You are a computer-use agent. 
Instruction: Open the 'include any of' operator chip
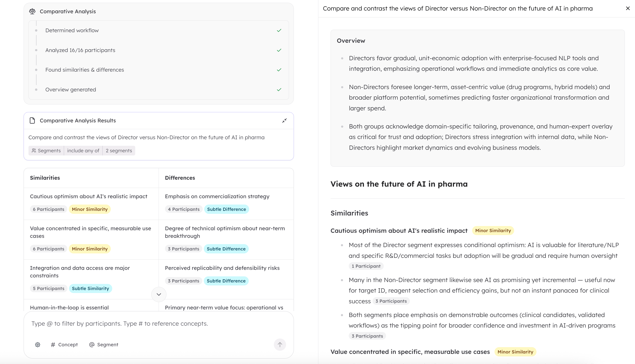[x=83, y=150]
